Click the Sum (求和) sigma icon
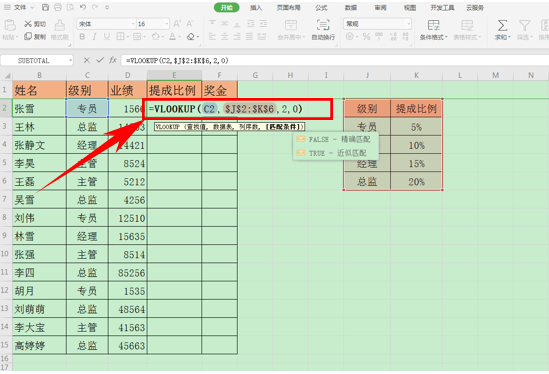549x374 pixels. pos(502,26)
